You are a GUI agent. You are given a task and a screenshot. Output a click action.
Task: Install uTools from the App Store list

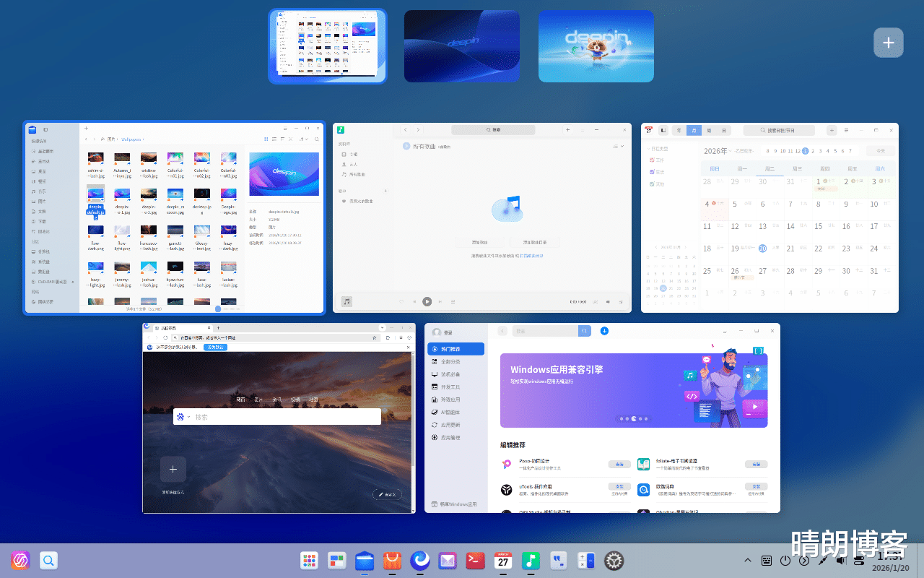click(x=619, y=487)
